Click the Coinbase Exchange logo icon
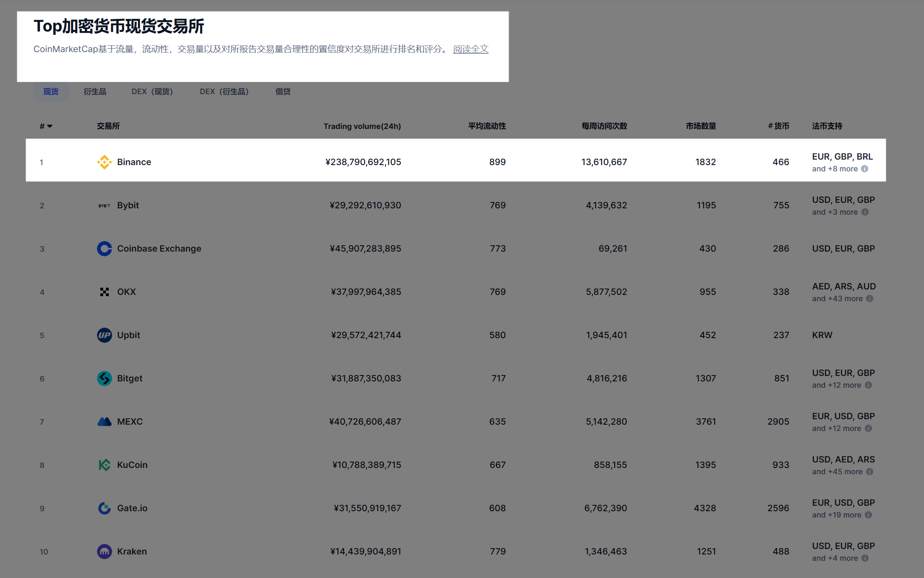924x578 pixels. coord(104,249)
